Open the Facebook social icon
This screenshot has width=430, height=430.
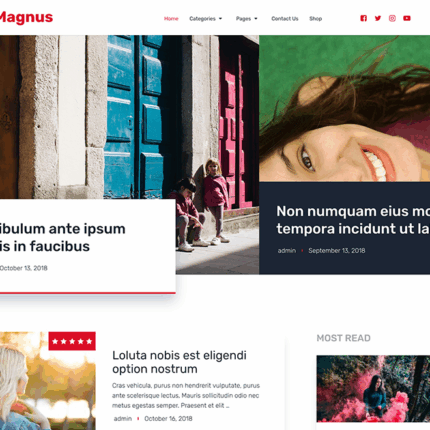[363, 18]
